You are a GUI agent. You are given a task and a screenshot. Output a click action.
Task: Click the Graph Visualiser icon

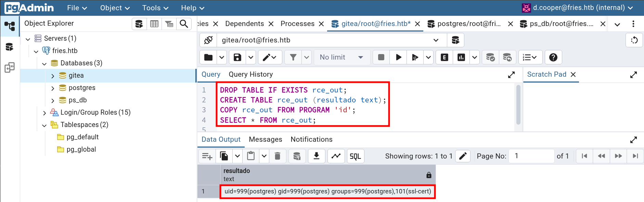336,156
